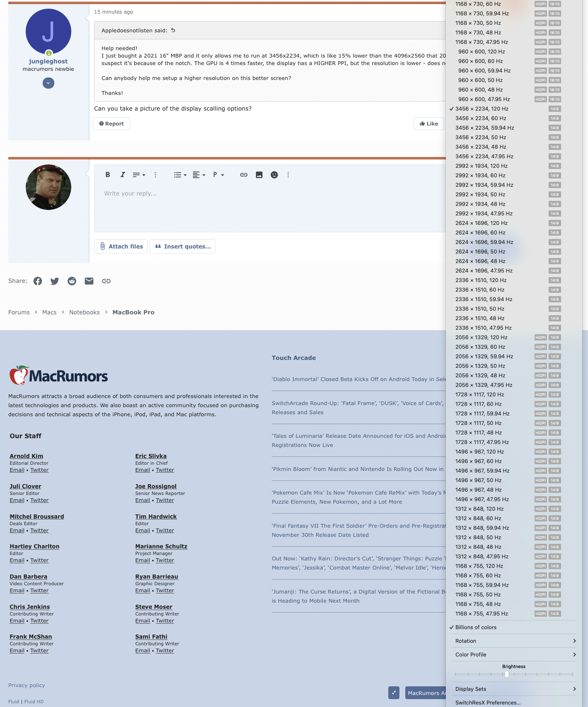Open the smilies emoji picker
Viewport: 588px width, 707px height.
click(x=274, y=175)
